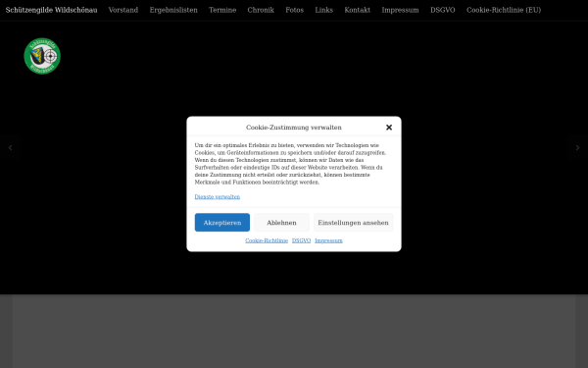Open Cookie-Richtlinie (EU) in the navbar
The height and width of the screenshot is (368, 588).
(504, 10)
